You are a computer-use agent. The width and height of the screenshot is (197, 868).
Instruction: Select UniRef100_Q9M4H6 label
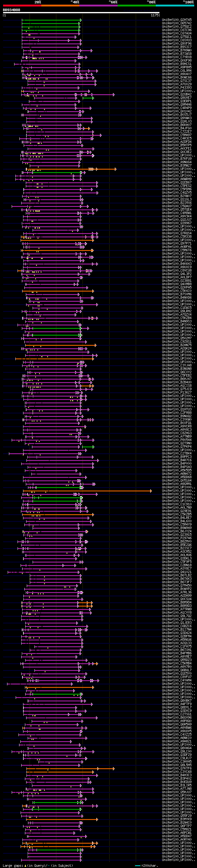pos(177,105)
